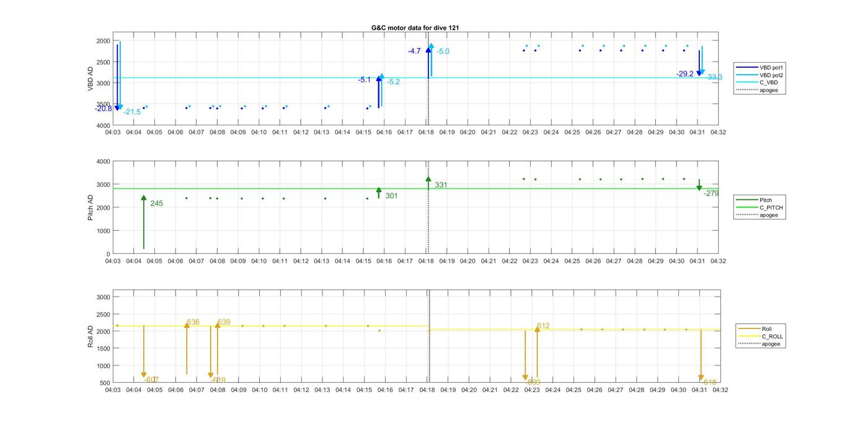
Task: Click the "04:23" tick on the Roll plot
Action: point(531,390)
